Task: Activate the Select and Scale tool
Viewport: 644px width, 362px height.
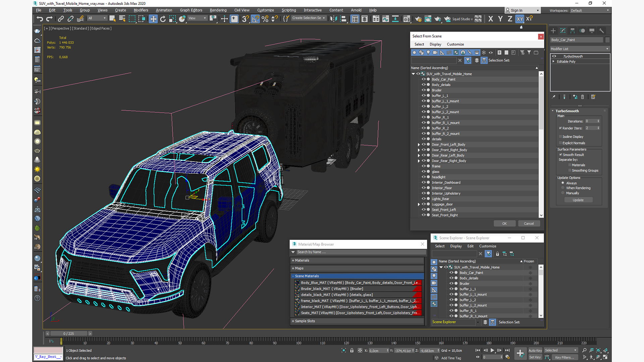Action: 172,19
